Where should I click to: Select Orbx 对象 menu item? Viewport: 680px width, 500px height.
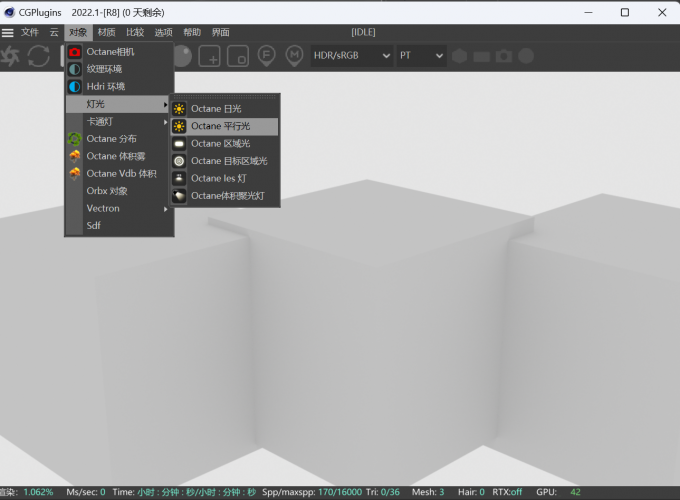pyautogui.click(x=120, y=191)
